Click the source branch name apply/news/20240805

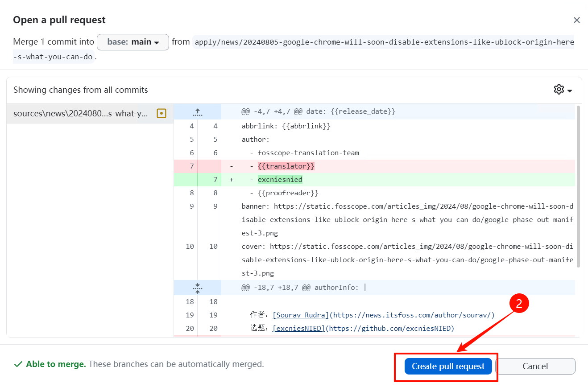pyautogui.click(x=294, y=49)
